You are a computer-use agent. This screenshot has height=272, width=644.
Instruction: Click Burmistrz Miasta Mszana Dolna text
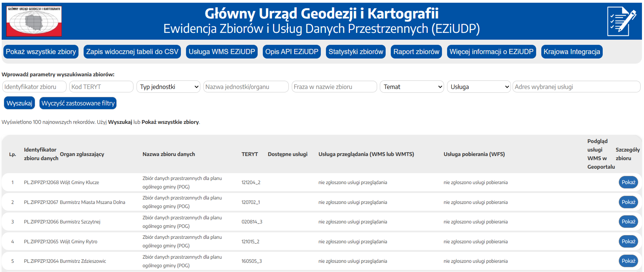93,202
